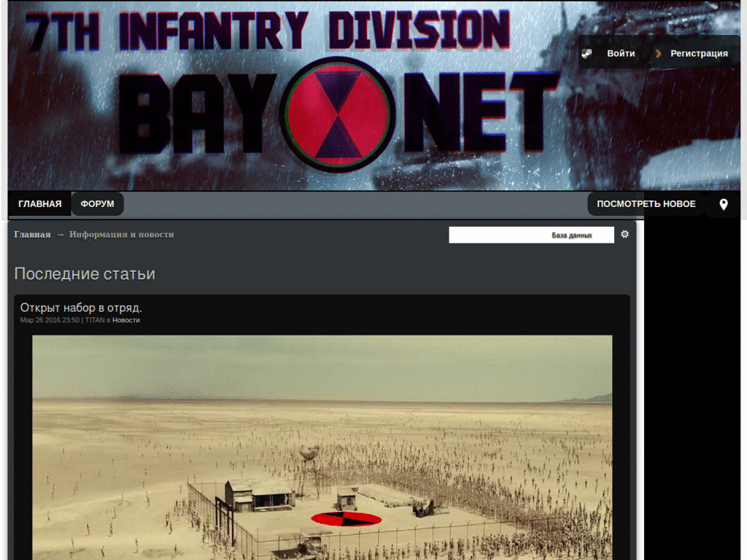Click the map pin icon in navbar

(723, 204)
